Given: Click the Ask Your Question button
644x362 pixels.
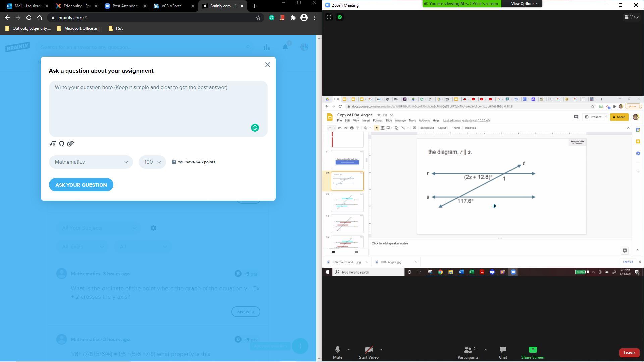Looking at the screenshot, I should point(81,185).
